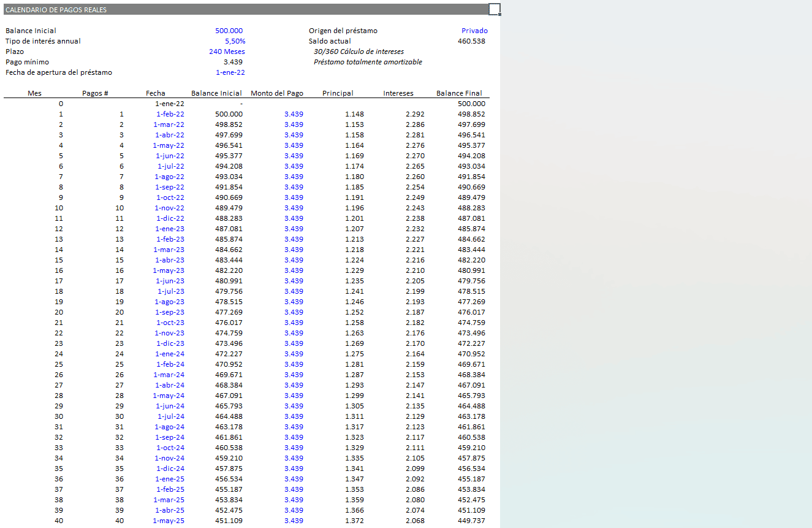Select the CALENDARIO DE PAGOS REALES title
812x528 pixels.
56,10
